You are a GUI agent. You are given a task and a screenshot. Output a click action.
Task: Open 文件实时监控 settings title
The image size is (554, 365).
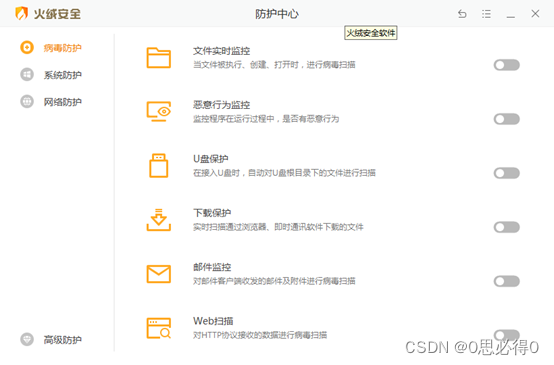pos(222,51)
